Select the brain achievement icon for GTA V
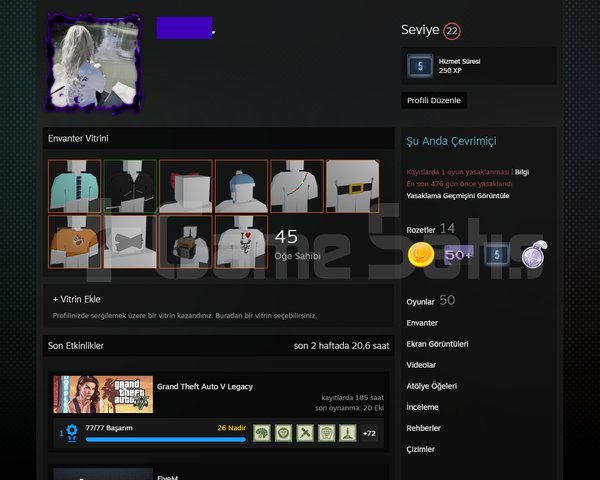 coord(262,433)
